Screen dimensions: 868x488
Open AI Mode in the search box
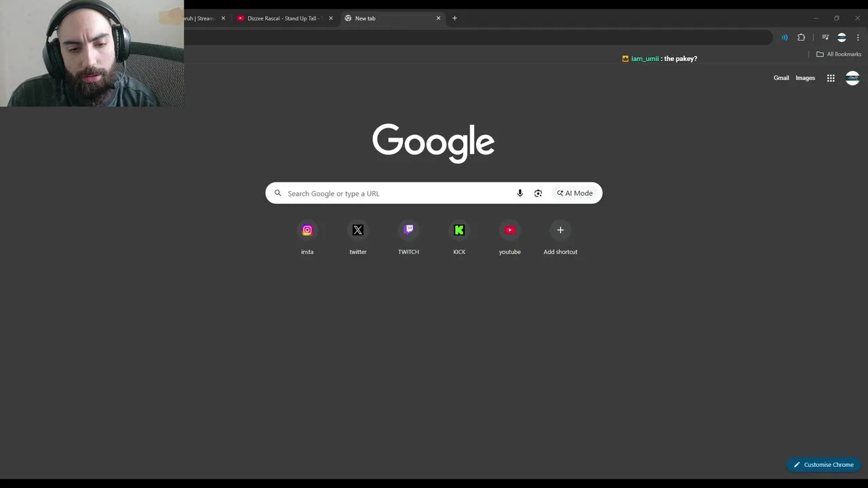pos(575,193)
